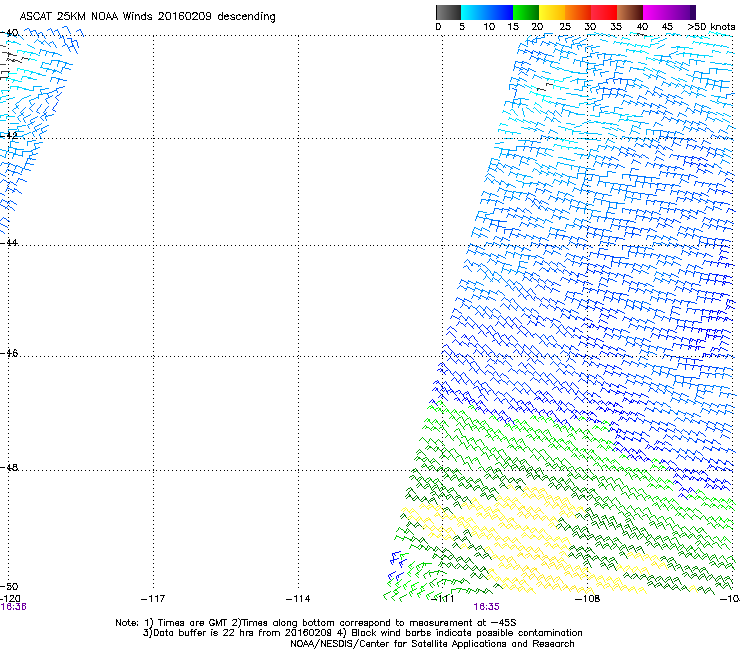Click the -46 latitude axis label
Viewport: 740px width, 650px height.
(9, 353)
